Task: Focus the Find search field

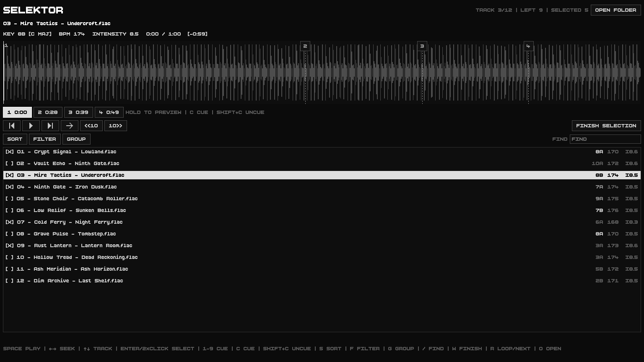Action: [605, 139]
